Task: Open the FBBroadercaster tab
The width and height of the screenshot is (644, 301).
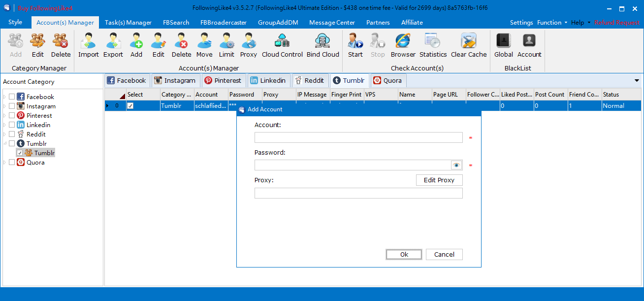Action: pos(224,23)
